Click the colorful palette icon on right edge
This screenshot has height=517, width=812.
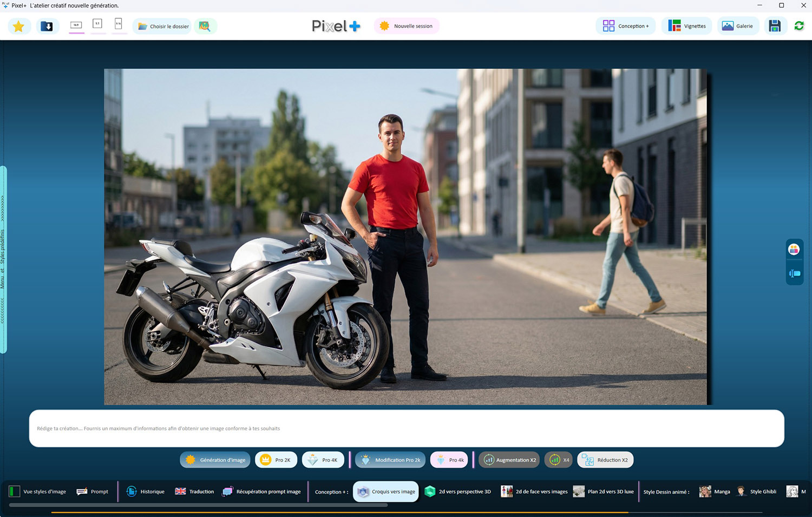(794, 250)
